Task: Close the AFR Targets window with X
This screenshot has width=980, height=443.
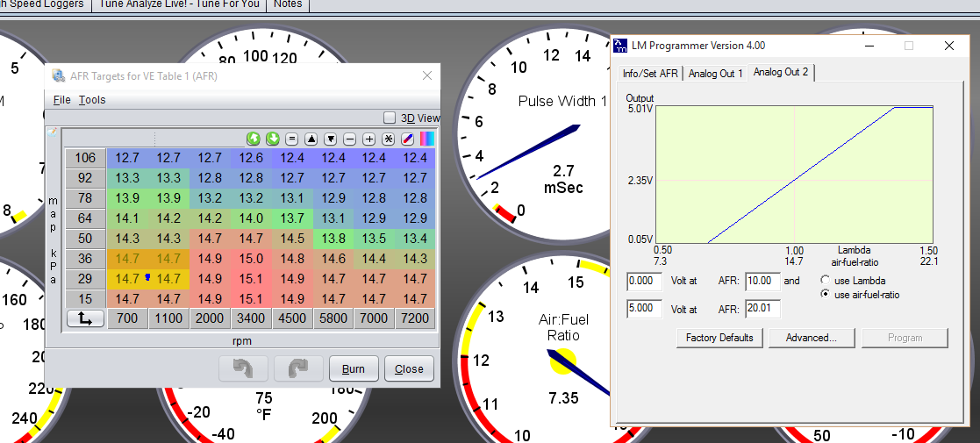Action: 427,75
